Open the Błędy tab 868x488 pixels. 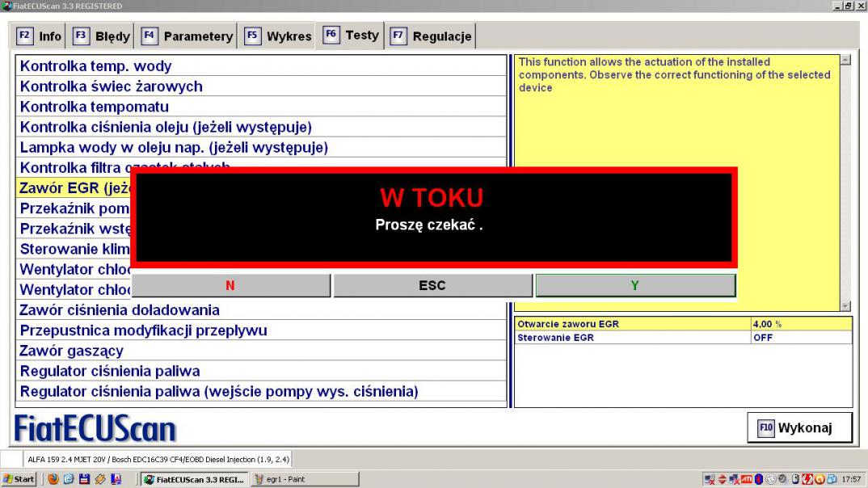coord(102,36)
